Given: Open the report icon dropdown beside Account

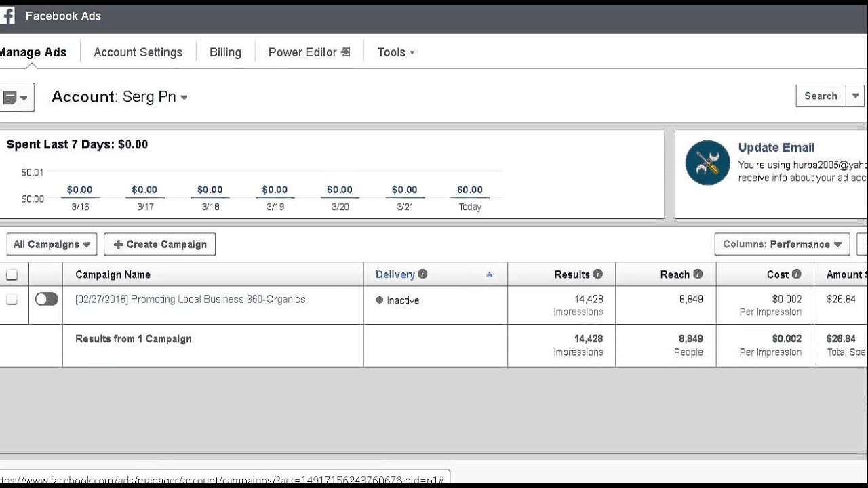Looking at the screenshot, I should [16, 98].
